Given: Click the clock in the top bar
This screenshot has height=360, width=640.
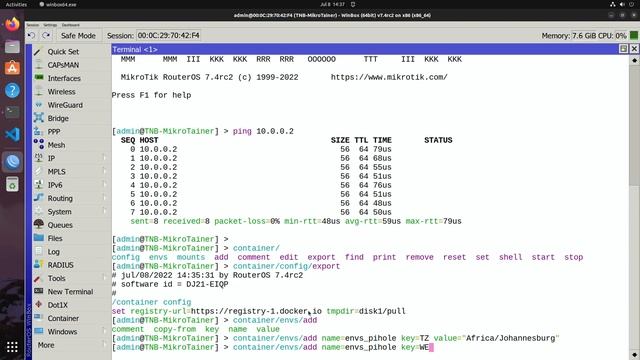Looking at the screenshot, I should 332,4.
